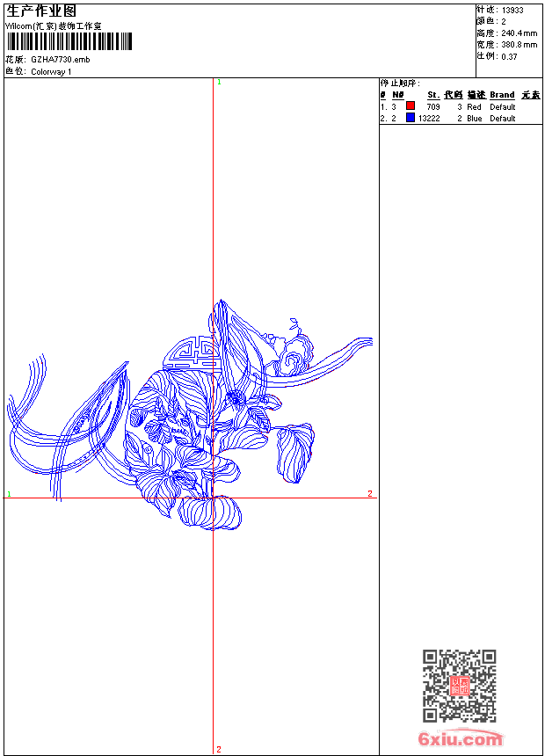Select the Red thread row description
Screen dimensions: 545x756
click(x=474, y=106)
